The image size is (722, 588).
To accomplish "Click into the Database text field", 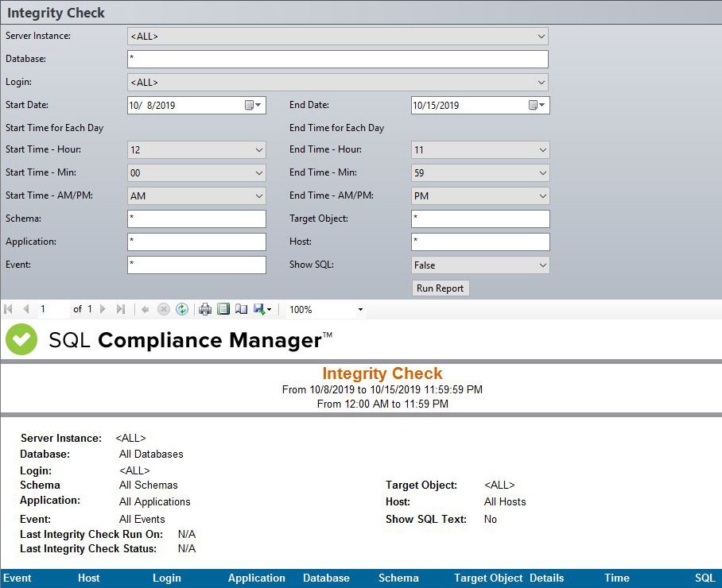I will click(x=337, y=59).
